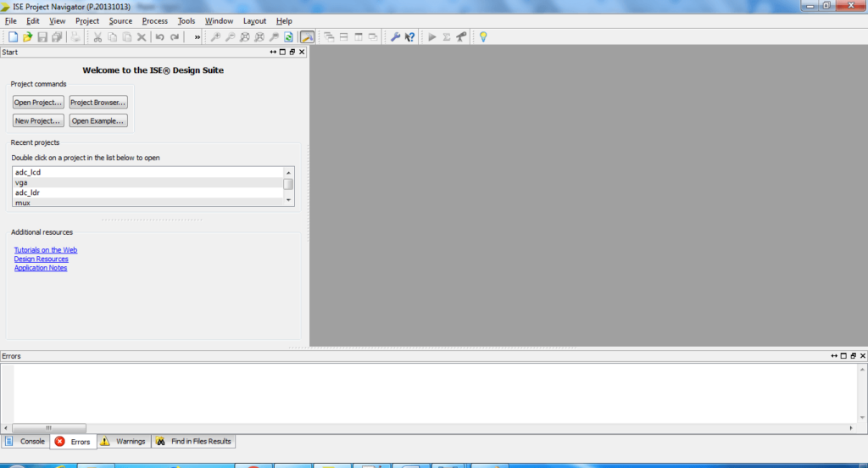Screen dimensions: 868x468
Task: Select adc_ldr in recent projects
Action: point(147,192)
